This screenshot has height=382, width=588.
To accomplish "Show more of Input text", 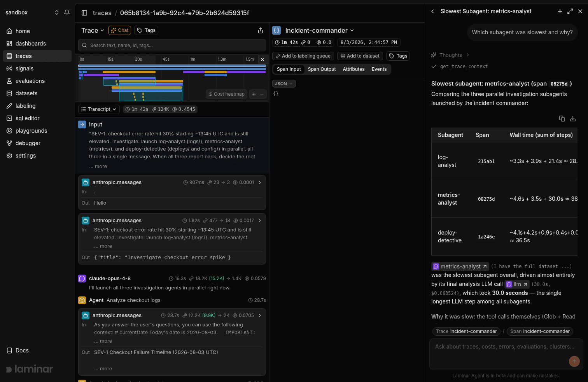I will [98, 166].
